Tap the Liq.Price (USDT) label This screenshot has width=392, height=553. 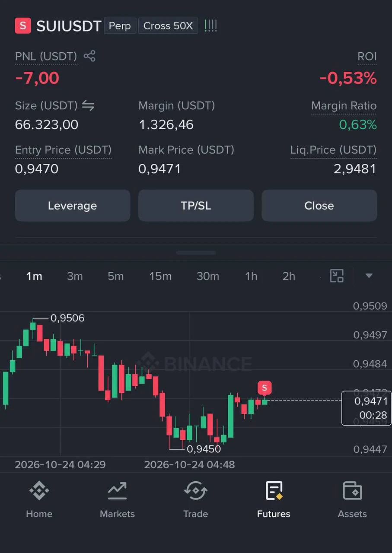[333, 150]
